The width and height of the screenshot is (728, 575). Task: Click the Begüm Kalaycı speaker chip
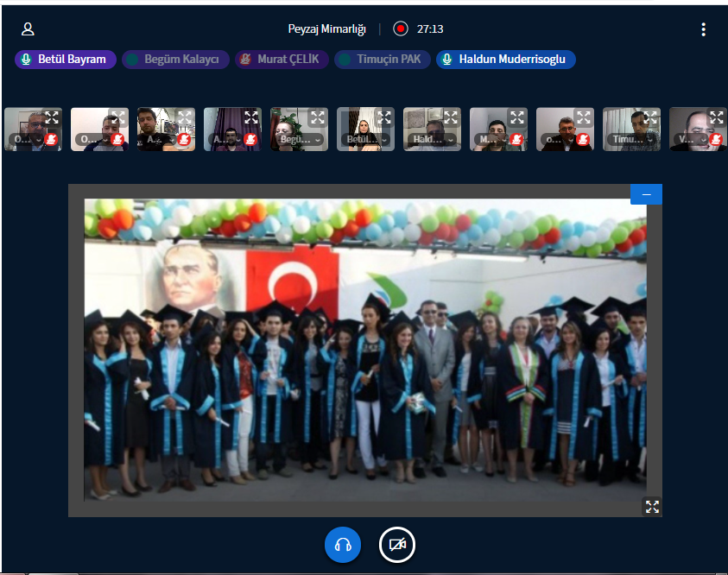click(x=175, y=60)
